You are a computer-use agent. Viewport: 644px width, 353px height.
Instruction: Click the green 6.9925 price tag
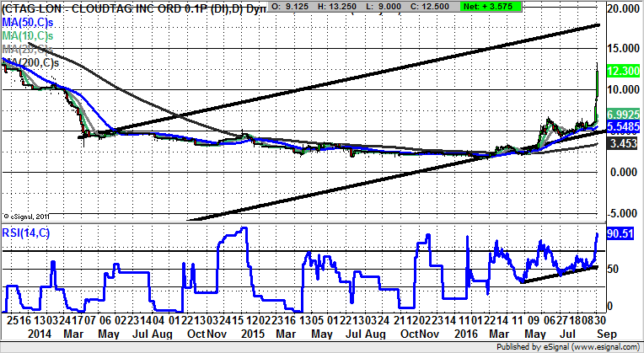tap(621, 113)
